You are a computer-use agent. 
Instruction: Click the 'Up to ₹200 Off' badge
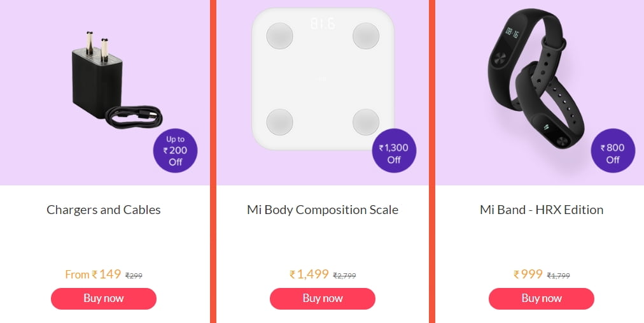(176, 151)
